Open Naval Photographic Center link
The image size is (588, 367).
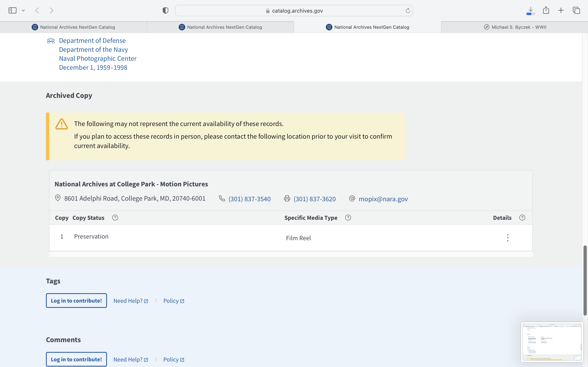98,59
